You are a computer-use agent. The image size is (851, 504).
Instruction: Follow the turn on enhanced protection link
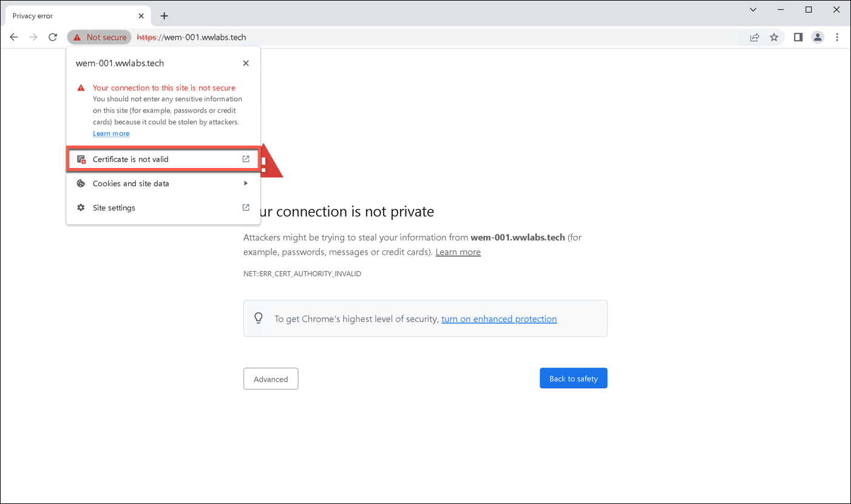coord(499,319)
